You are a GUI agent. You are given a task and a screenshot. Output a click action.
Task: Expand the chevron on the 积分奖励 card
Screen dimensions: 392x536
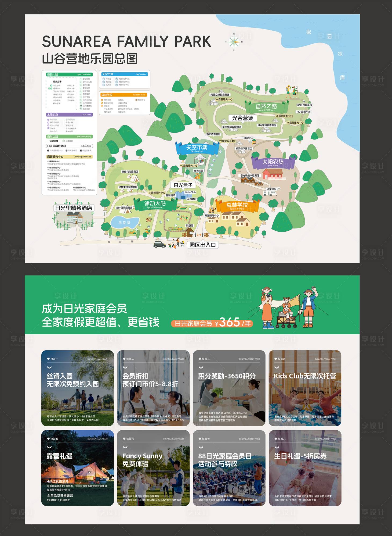[x=201, y=367]
